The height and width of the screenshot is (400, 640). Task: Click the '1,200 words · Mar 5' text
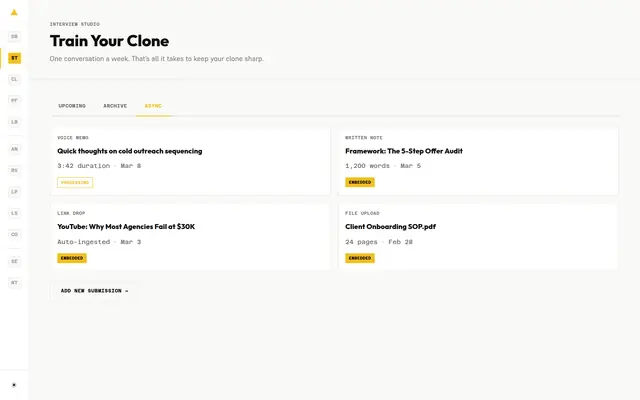point(383,166)
